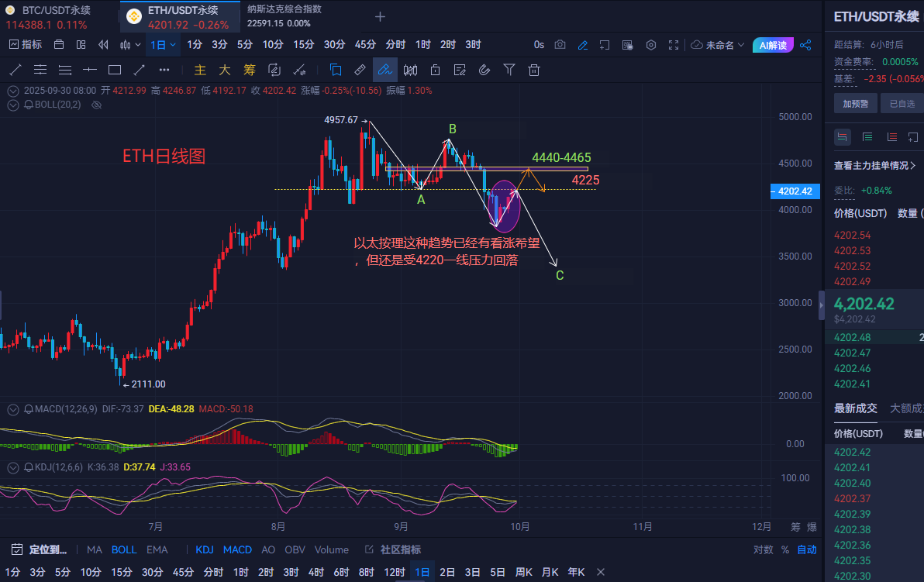Collapse right panel with side arrow handle

(822, 305)
